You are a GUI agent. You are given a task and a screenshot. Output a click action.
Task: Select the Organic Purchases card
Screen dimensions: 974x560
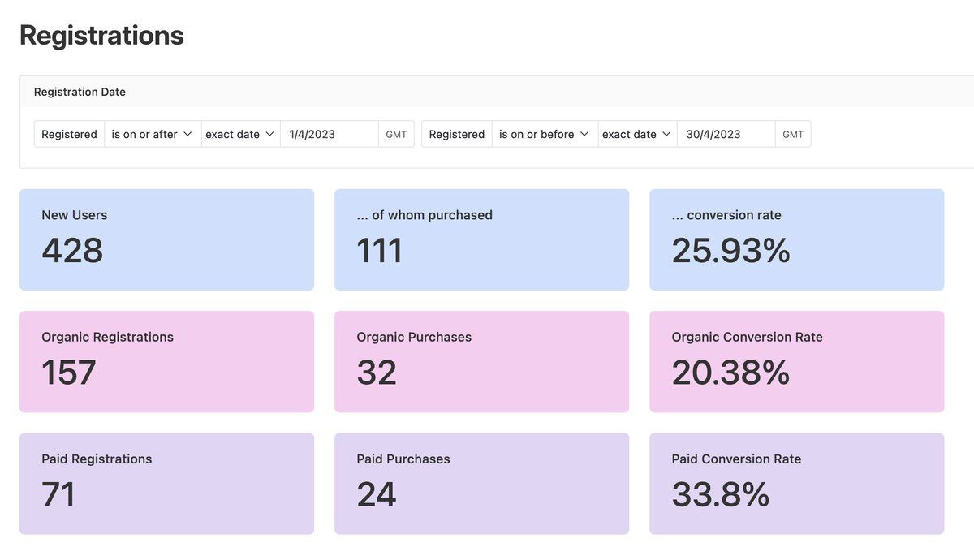[x=481, y=361]
